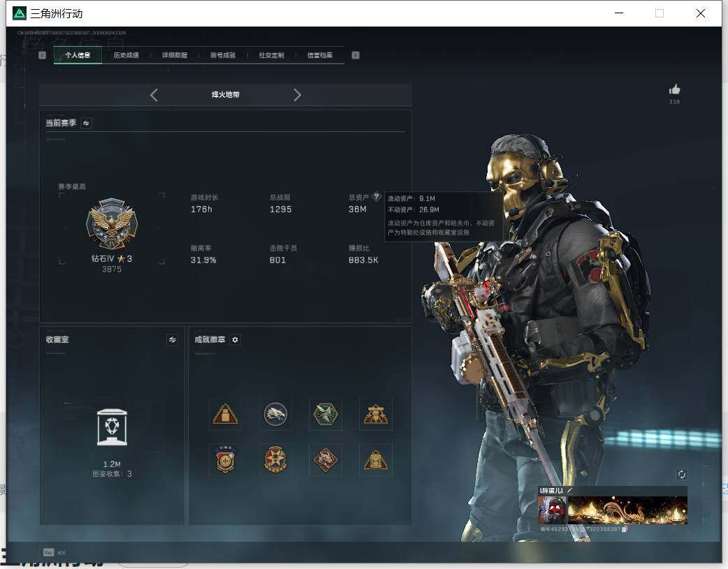The image size is (728, 569).
Task: Click the 3875 rank score
Action: tap(112, 269)
